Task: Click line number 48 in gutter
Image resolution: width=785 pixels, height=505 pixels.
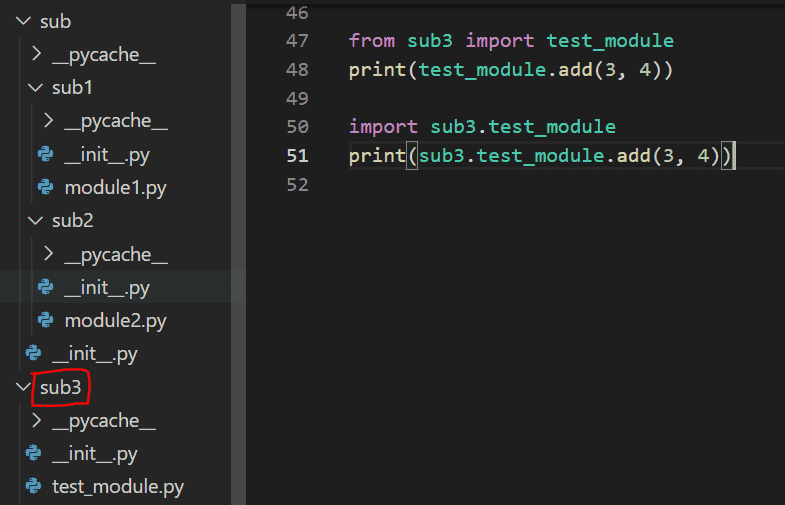Action: [297, 70]
